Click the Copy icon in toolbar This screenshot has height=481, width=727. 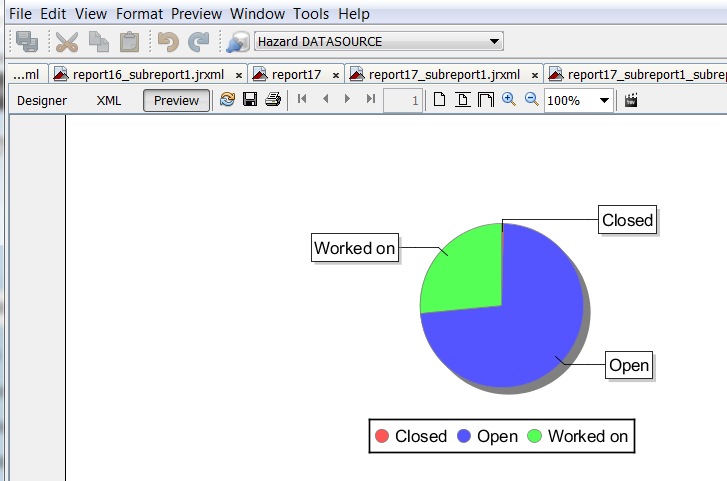pos(98,42)
